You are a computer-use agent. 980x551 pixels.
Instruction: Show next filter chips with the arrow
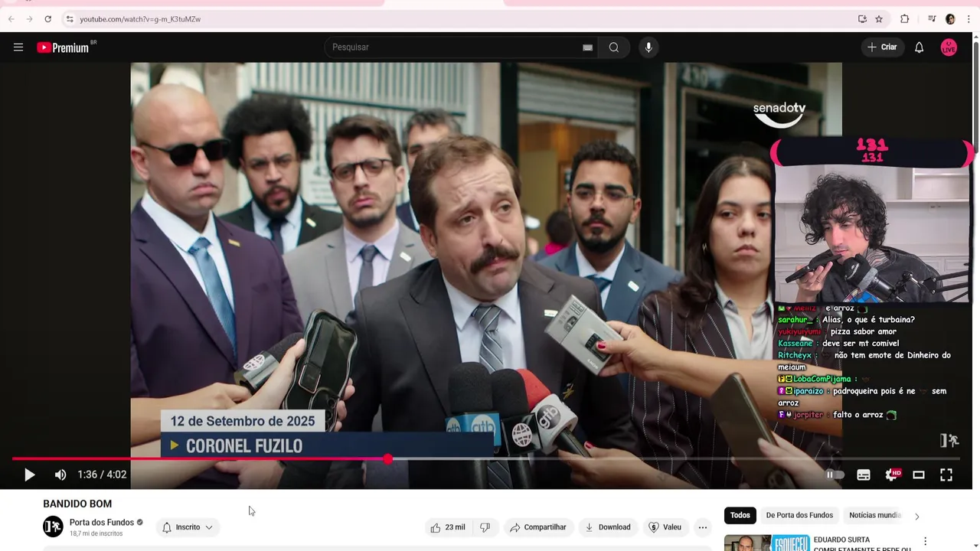[x=917, y=516]
